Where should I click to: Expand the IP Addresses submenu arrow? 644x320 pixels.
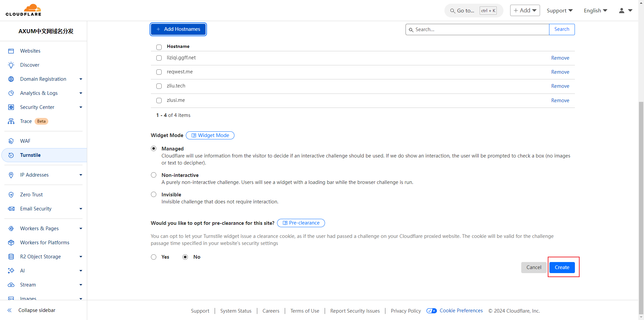coord(81,175)
